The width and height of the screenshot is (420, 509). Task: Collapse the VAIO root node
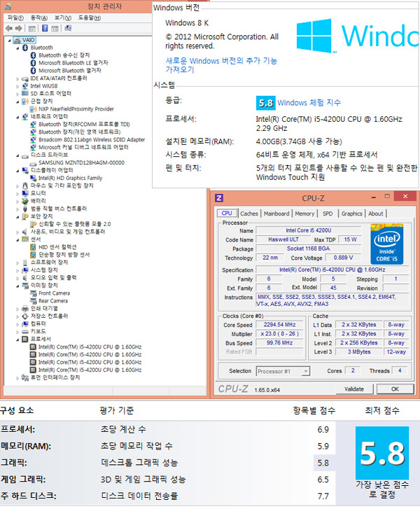pos(9,41)
